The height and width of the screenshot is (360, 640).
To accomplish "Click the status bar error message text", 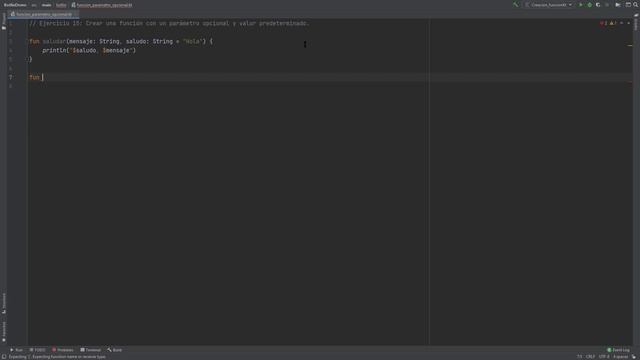I will tap(57, 357).
